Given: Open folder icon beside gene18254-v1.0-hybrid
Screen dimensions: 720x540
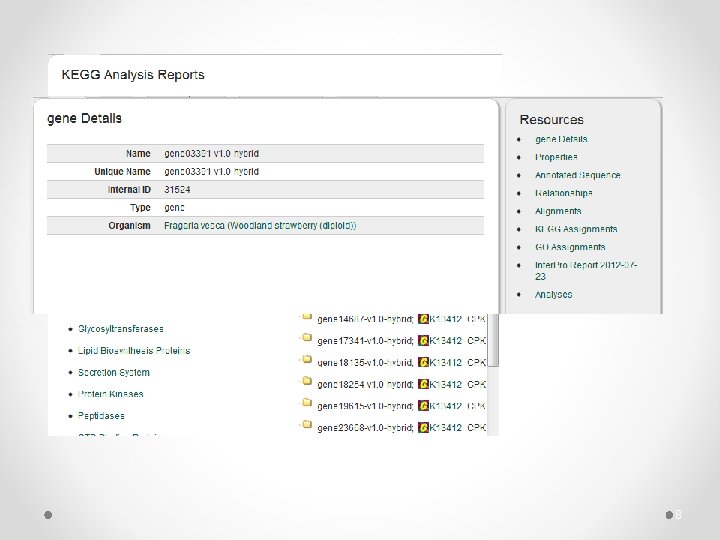Looking at the screenshot, I should coord(307,381).
